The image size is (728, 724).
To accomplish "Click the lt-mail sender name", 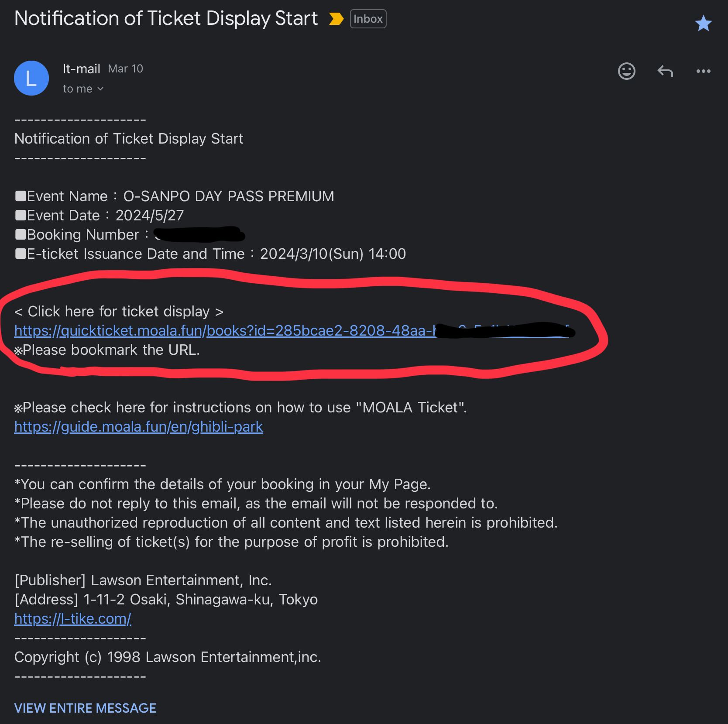I will [82, 69].
